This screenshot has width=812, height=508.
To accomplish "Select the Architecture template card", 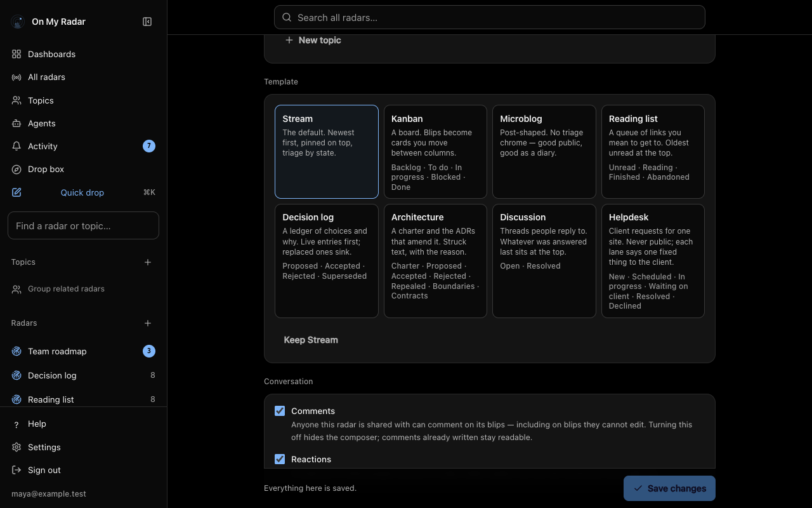I will click(x=435, y=261).
